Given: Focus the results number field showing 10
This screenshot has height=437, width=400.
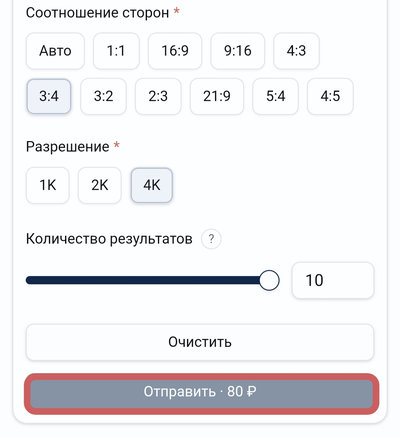Looking at the screenshot, I should point(333,280).
